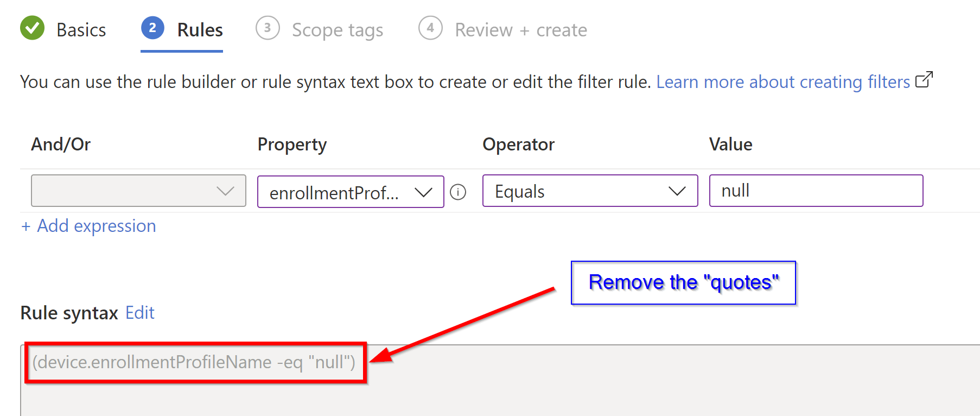Screen dimensions: 980x416
Task: Select the Rules tab
Action: click(x=200, y=30)
